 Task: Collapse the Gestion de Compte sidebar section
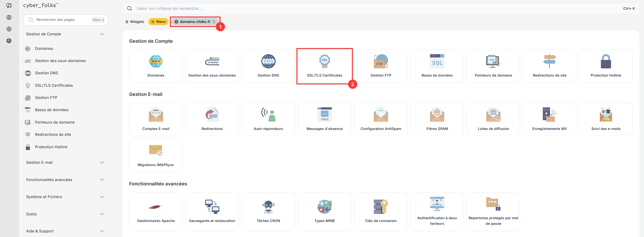click(x=65, y=34)
